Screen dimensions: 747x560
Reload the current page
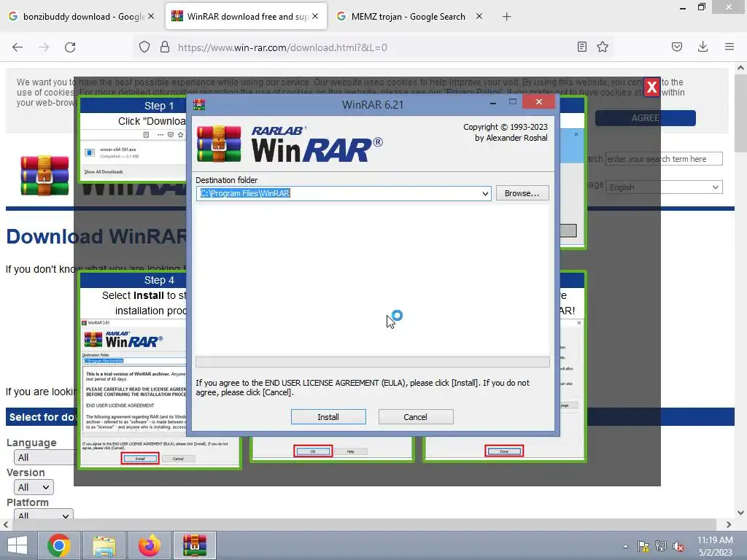(x=70, y=47)
